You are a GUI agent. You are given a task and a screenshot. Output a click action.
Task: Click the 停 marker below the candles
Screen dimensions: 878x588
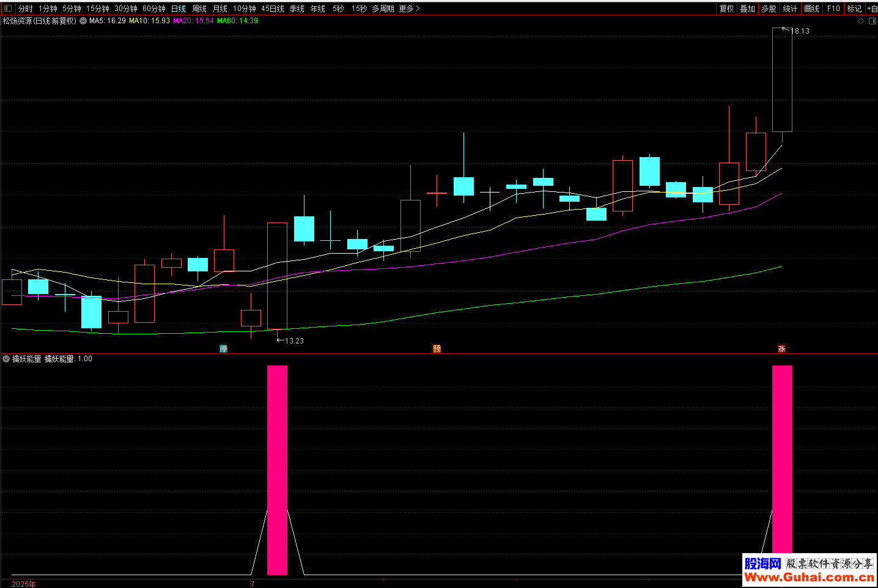pyautogui.click(x=224, y=348)
